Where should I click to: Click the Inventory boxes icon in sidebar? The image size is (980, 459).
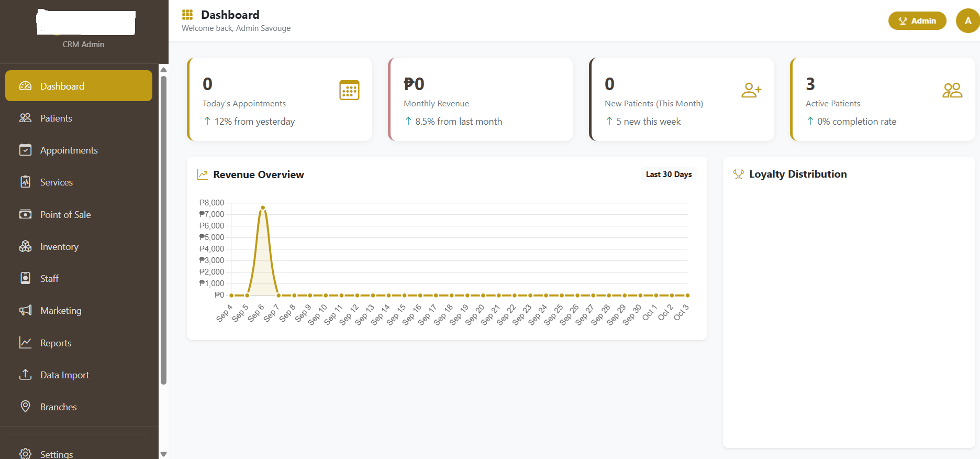25,246
